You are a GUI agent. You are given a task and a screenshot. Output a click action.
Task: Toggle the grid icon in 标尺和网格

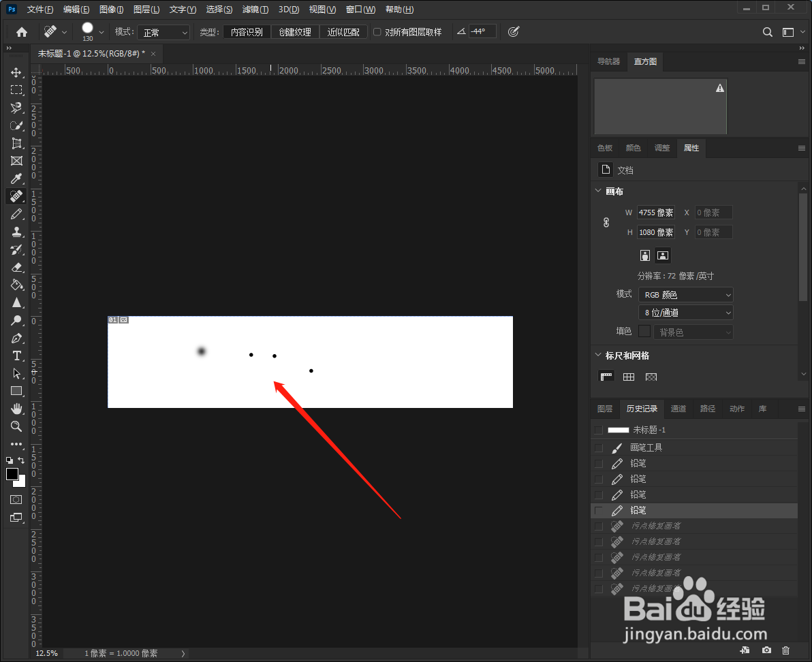(x=629, y=377)
